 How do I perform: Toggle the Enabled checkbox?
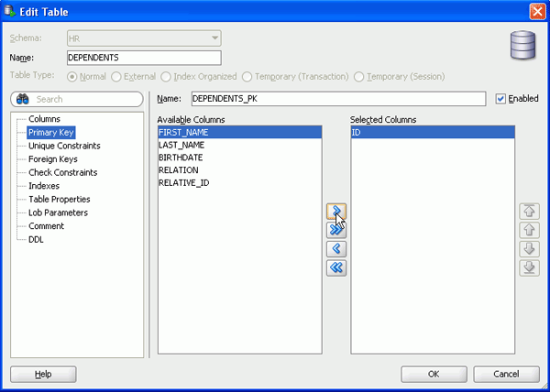pyautogui.click(x=500, y=99)
